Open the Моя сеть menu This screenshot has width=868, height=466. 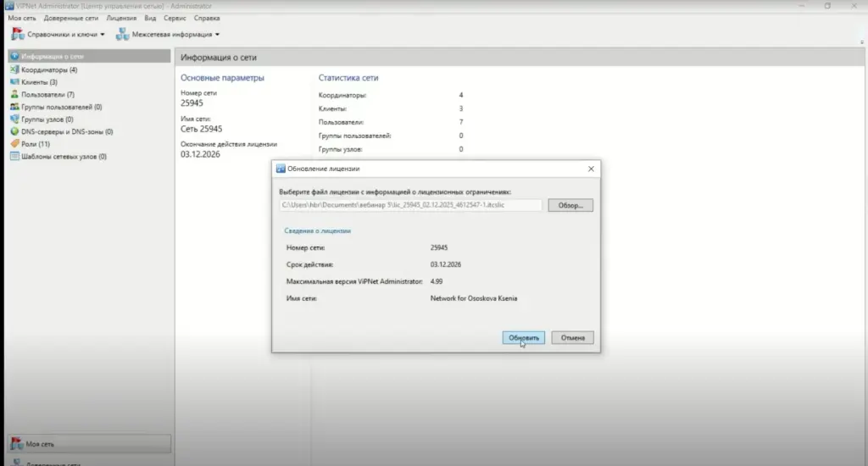pos(21,19)
